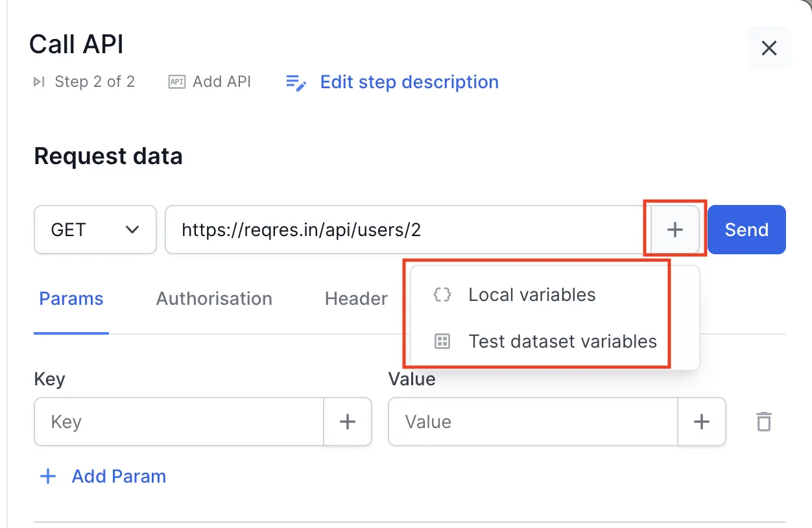The height and width of the screenshot is (528, 812).
Task: Click the request URL input field
Action: (x=402, y=230)
